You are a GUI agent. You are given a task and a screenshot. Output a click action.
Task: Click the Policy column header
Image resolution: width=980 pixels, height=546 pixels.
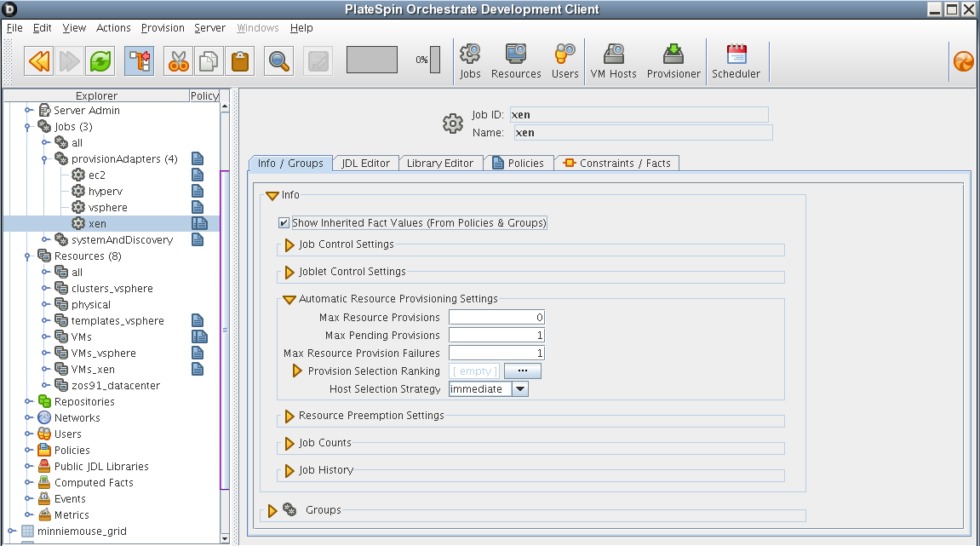pyautogui.click(x=204, y=95)
